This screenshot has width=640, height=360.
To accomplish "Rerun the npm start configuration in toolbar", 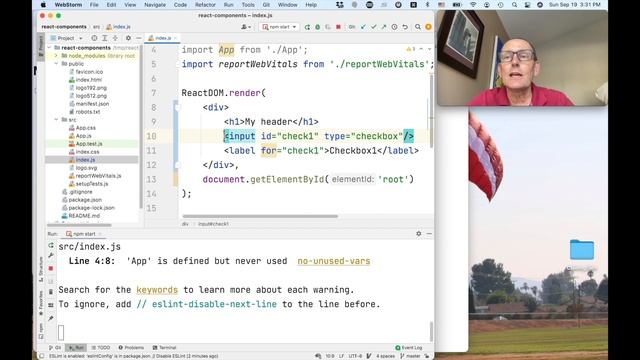I will coord(307,27).
